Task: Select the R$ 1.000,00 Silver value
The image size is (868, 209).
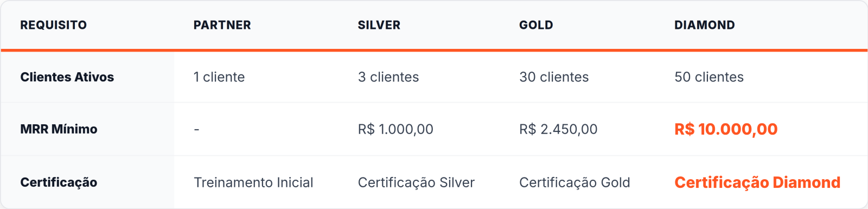Action: (x=395, y=129)
